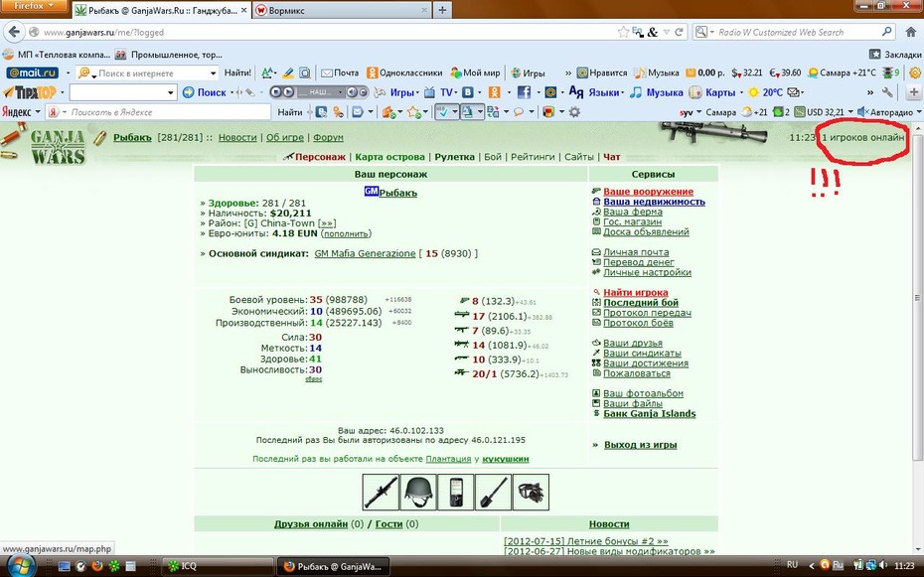Select the helmet equipment slot icon
924x577 pixels.
click(418, 493)
